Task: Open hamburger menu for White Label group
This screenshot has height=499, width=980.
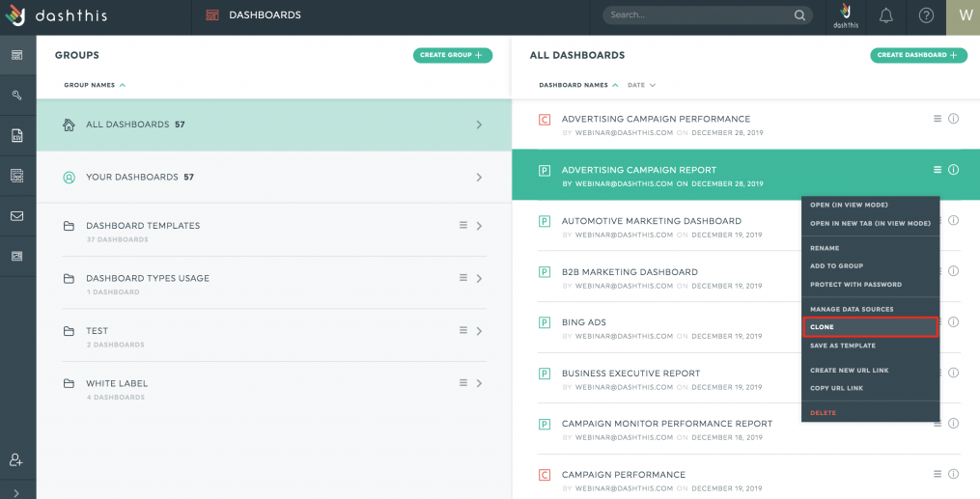Action: 463,383
